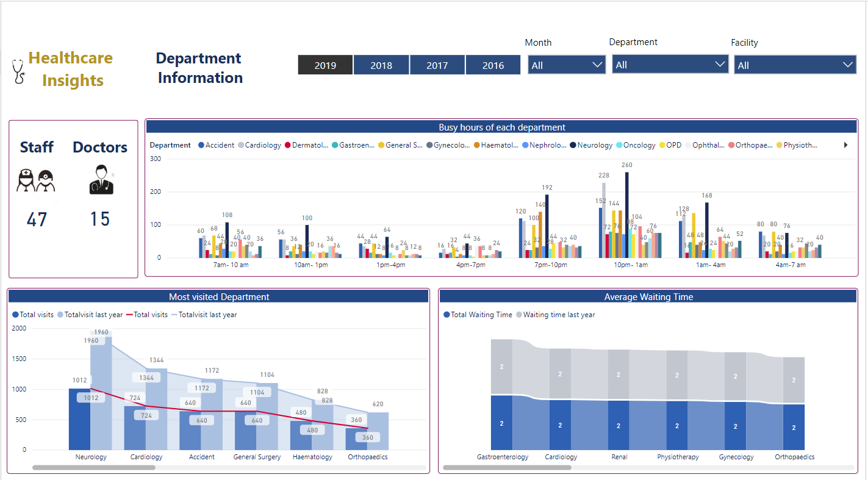Viewport: 868px width, 480px height.
Task: Click the General Surgery axis label
Action: [257, 457]
